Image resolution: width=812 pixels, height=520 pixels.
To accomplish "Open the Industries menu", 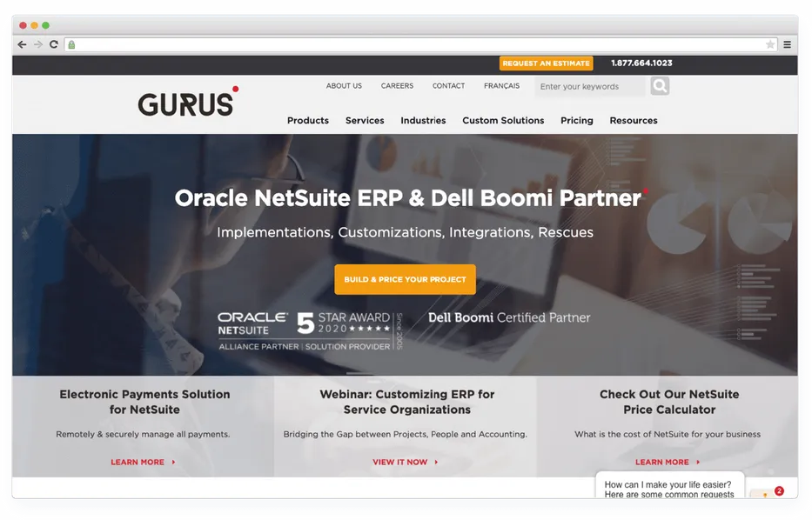I will tap(423, 121).
